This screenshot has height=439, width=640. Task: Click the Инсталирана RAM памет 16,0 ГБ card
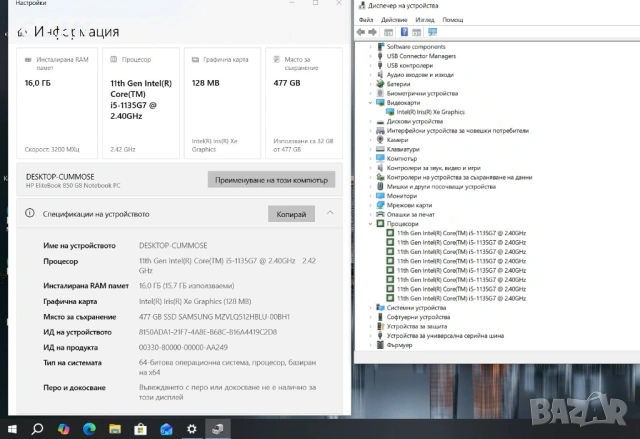click(x=57, y=103)
